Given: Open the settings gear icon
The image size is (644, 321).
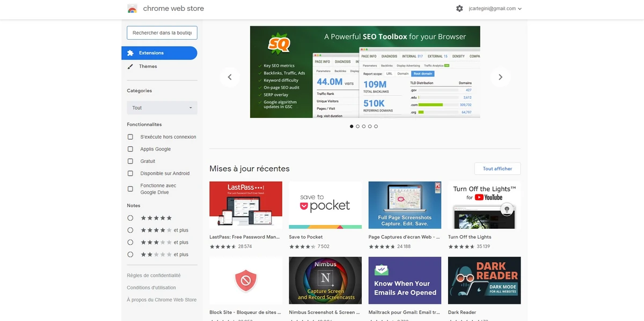Looking at the screenshot, I should tap(459, 8).
